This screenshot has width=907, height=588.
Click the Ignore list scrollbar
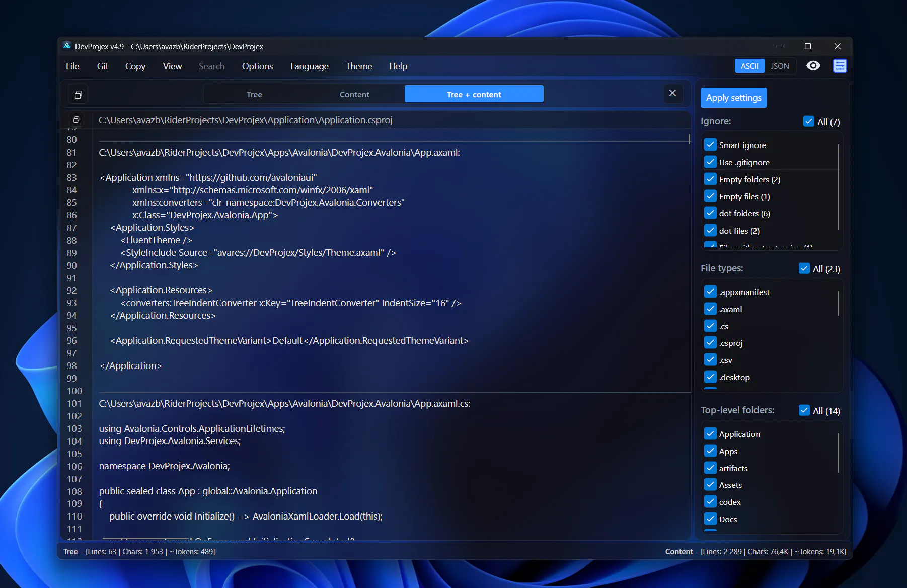(838, 187)
